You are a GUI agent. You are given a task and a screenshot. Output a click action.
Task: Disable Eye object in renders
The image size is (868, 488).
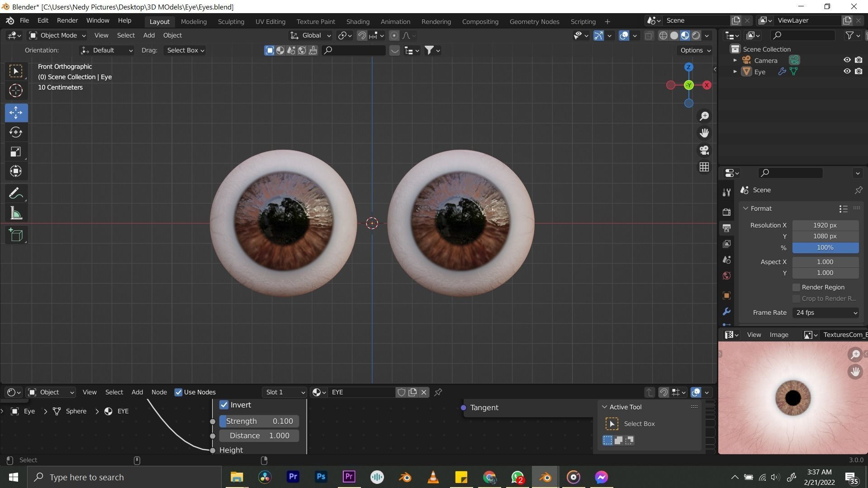[859, 71]
